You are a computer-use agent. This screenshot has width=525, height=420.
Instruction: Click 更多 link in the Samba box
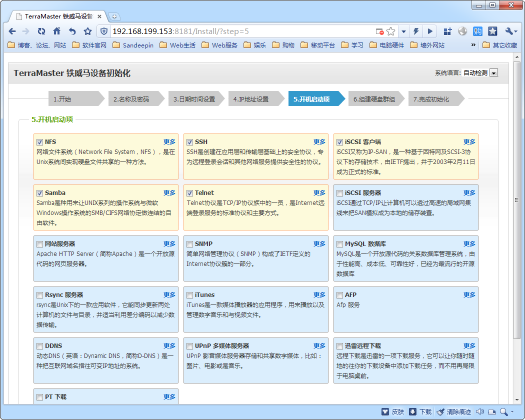coord(169,193)
